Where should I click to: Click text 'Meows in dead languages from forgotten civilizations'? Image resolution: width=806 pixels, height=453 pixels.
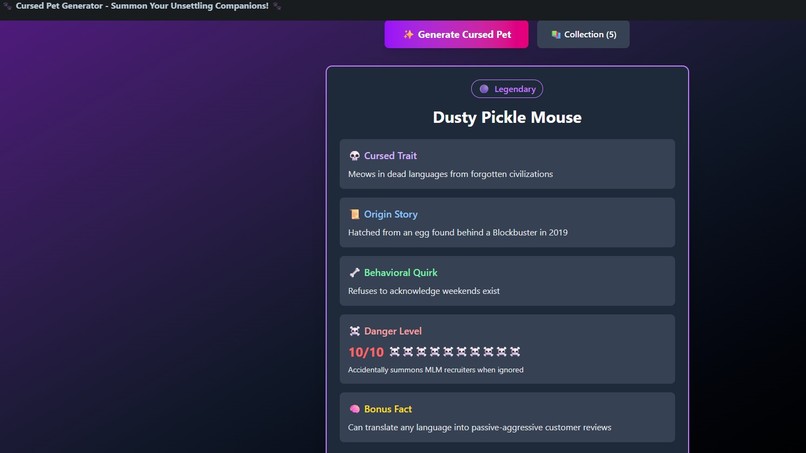point(450,174)
